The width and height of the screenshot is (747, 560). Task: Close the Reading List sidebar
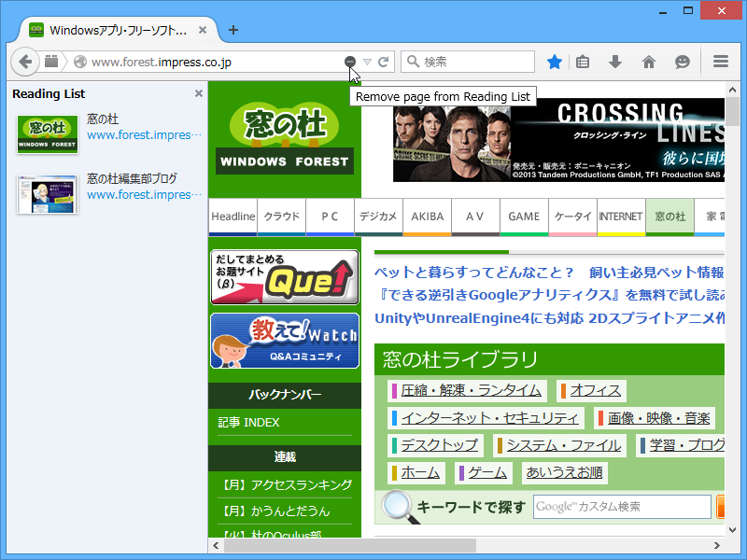[x=198, y=93]
